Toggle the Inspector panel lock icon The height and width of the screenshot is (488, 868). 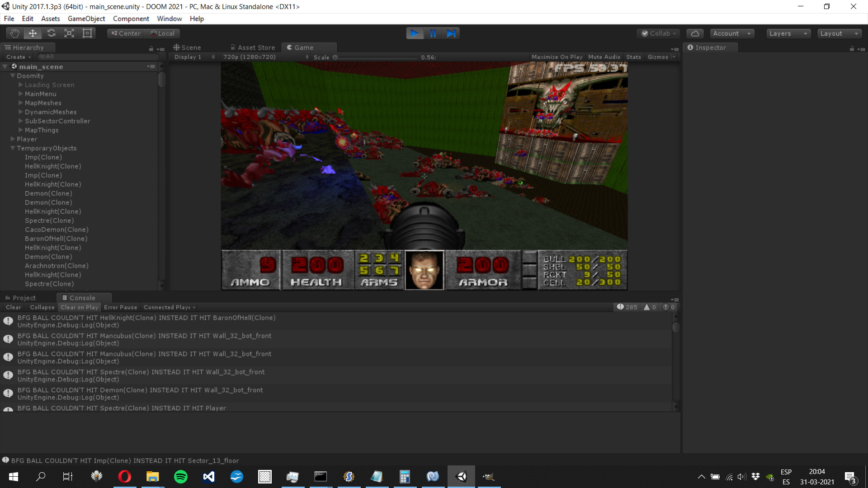pos(852,48)
